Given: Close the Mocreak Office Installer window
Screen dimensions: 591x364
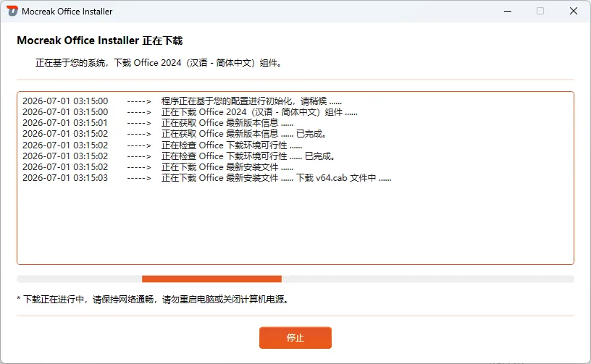Looking at the screenshot, I should [574, 11].
